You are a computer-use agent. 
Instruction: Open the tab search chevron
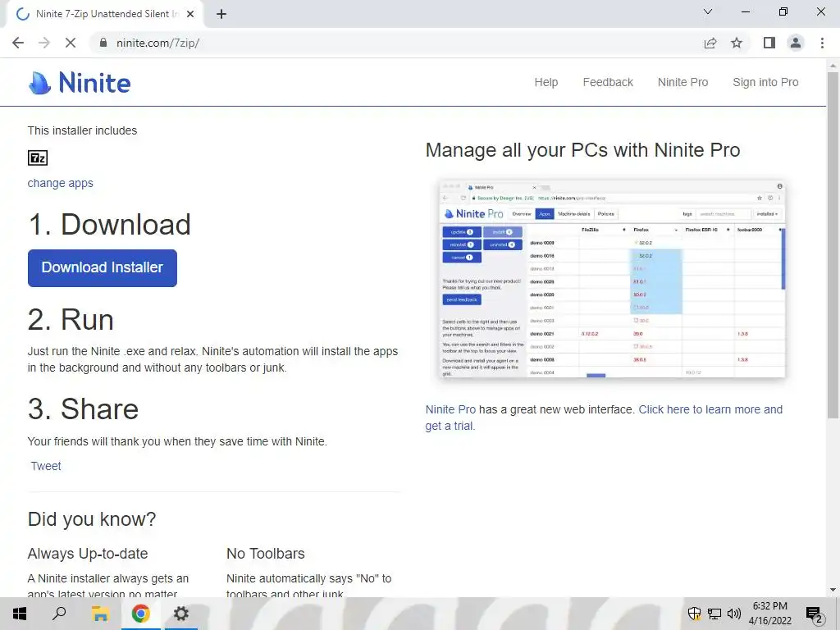point(708,11)
